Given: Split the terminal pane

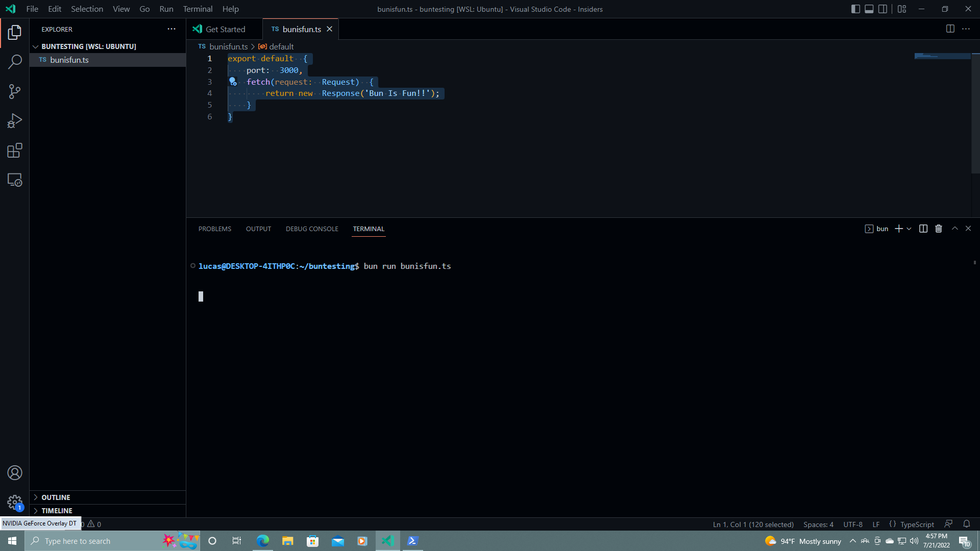Looking at the screenshot, I should click(923, 228).
